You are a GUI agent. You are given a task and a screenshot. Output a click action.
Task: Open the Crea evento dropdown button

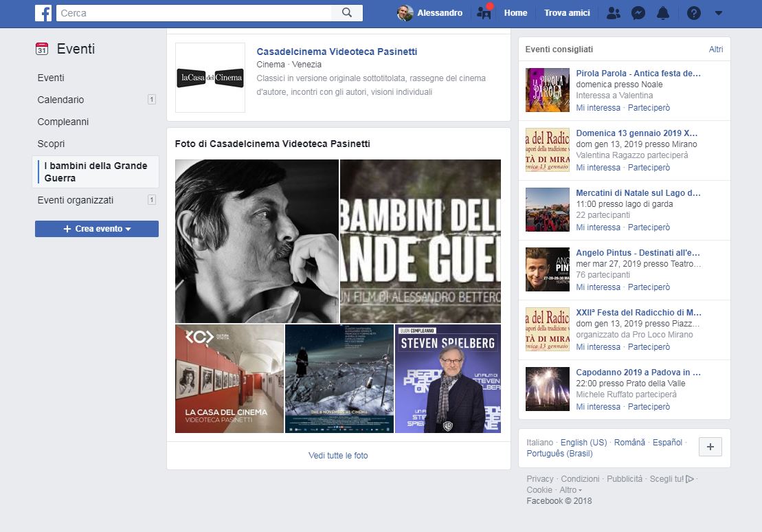(x=97, y=229)
